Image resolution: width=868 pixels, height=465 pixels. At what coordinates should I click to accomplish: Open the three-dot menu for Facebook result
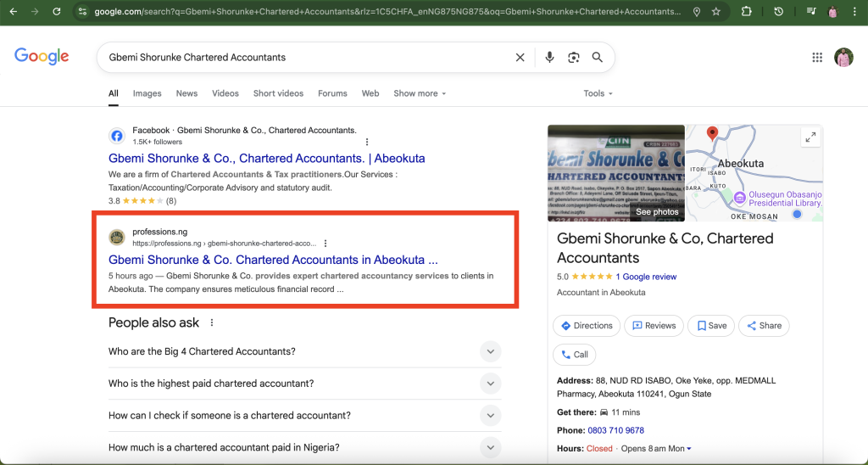(366, 142)
